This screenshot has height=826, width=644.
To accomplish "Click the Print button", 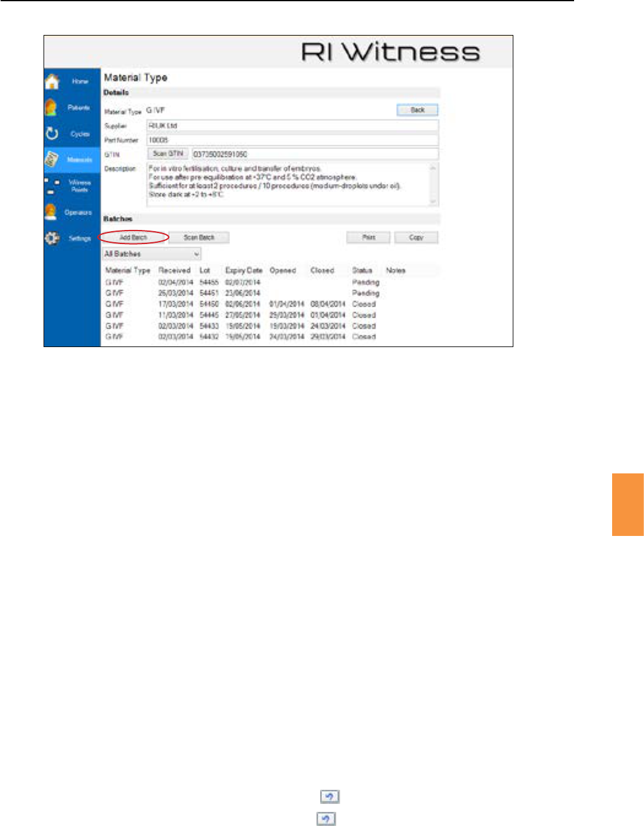I will pos(369,237).
